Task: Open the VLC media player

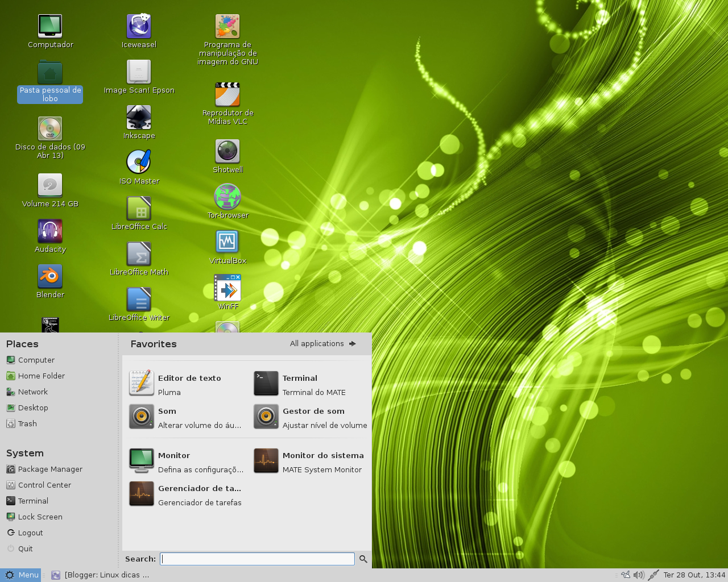Action: tap(227, 94)
